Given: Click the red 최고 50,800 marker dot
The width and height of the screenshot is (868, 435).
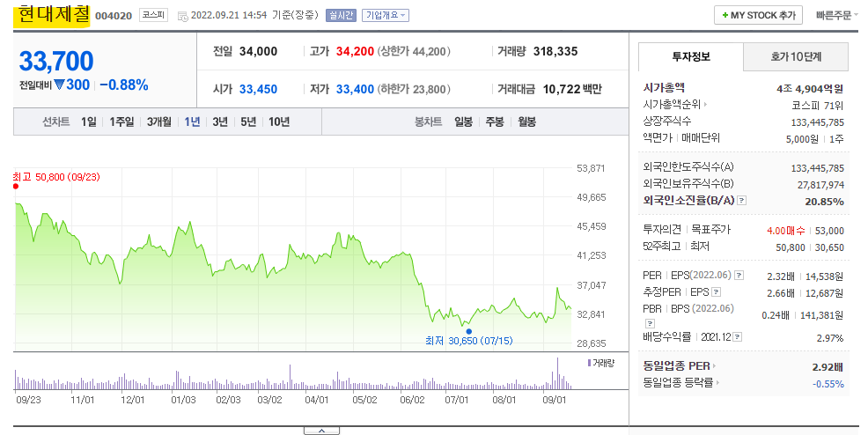Looking at the screenshot, I should (x=16, y=186).
